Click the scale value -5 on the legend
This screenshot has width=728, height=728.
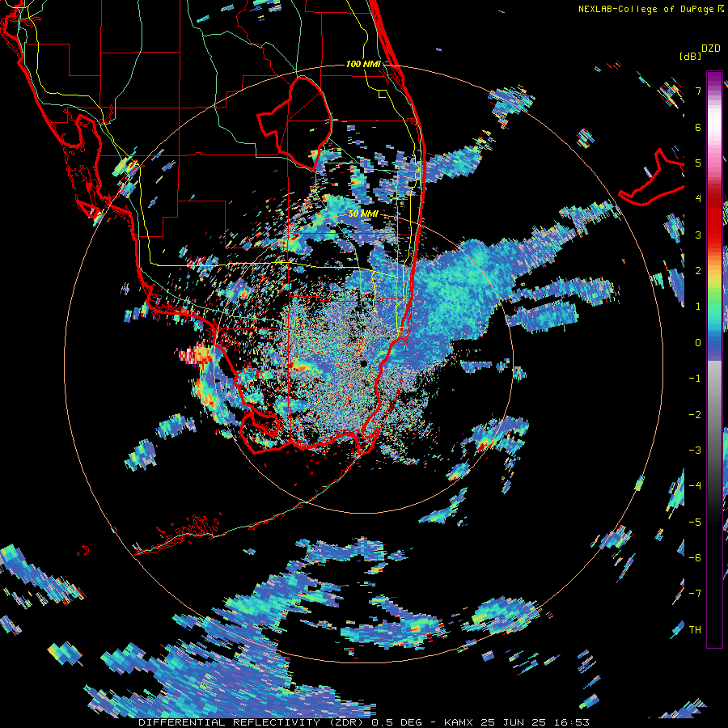coord(695,522)
